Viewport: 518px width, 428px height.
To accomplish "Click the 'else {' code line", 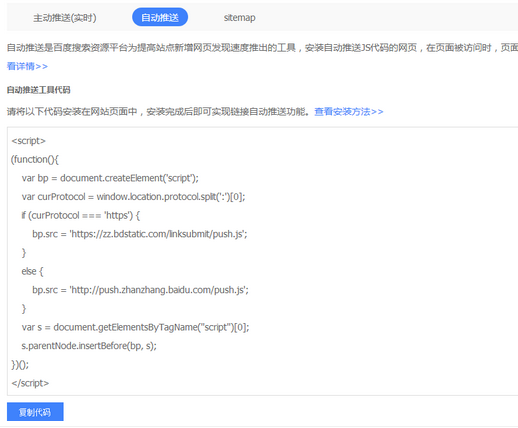I will (x=32, y=272).
